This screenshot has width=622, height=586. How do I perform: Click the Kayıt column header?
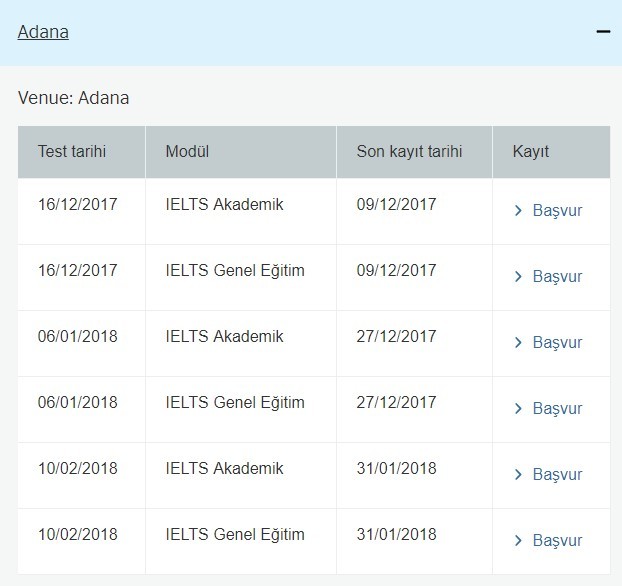pos(531,152)
